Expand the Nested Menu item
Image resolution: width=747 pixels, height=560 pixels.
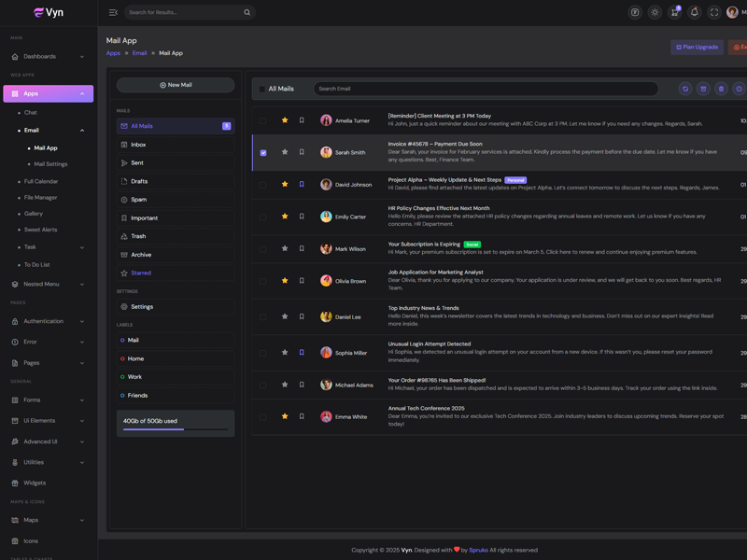click(49, 284)
